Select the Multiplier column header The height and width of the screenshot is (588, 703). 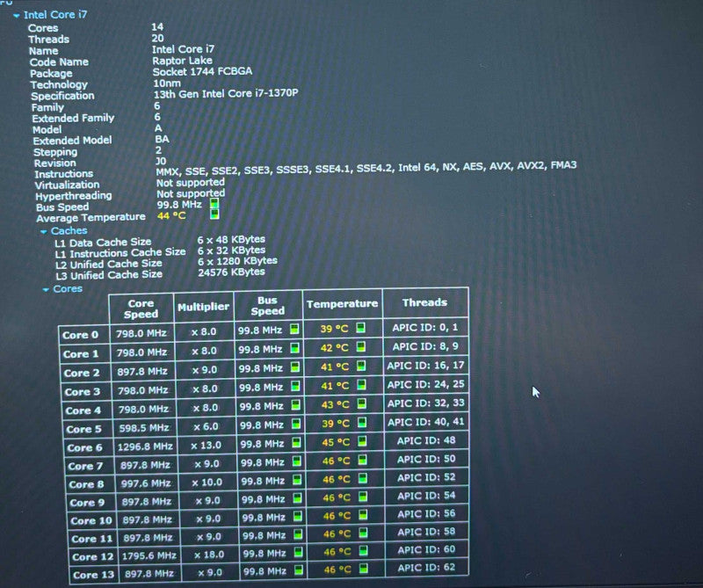point(204,308)
